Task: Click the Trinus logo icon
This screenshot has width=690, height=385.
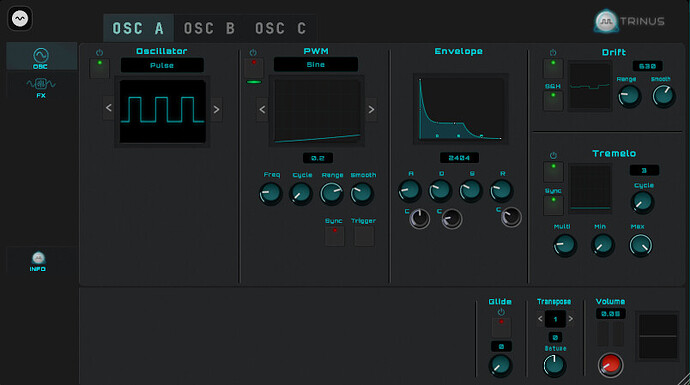Action: 606,21
